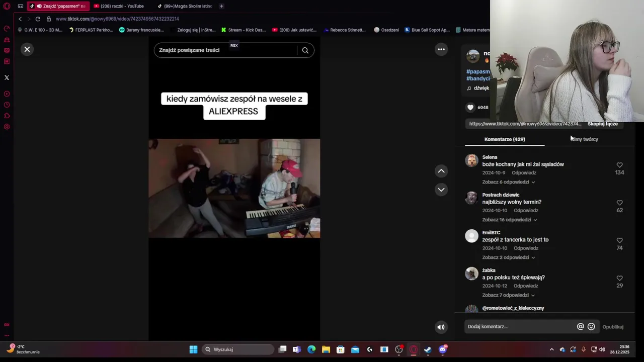Open Microsoft Edge from the taskbar

point(311,349)
